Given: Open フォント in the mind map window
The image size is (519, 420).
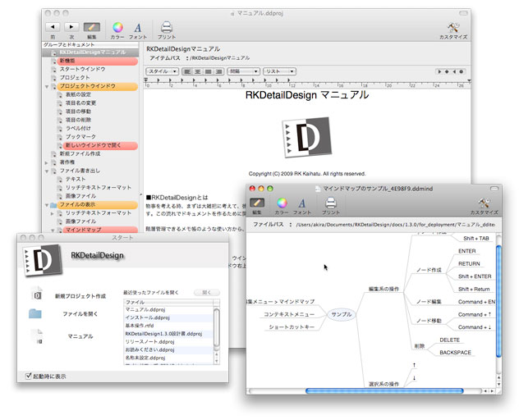Looking at the screenshot, I should (302, 203).
